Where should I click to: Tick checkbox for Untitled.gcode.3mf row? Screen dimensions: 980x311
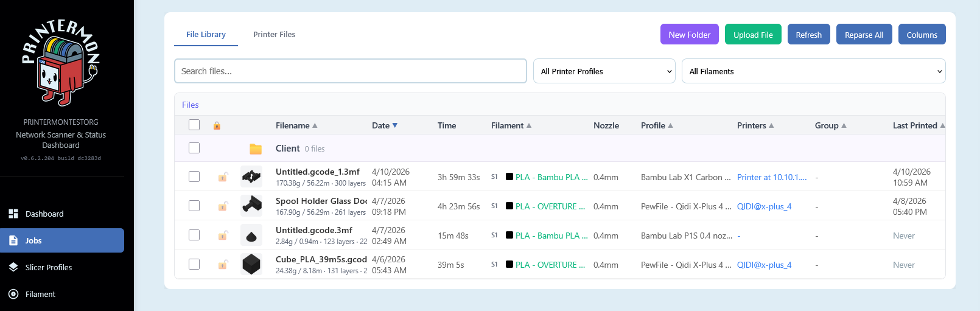point(194,235)
